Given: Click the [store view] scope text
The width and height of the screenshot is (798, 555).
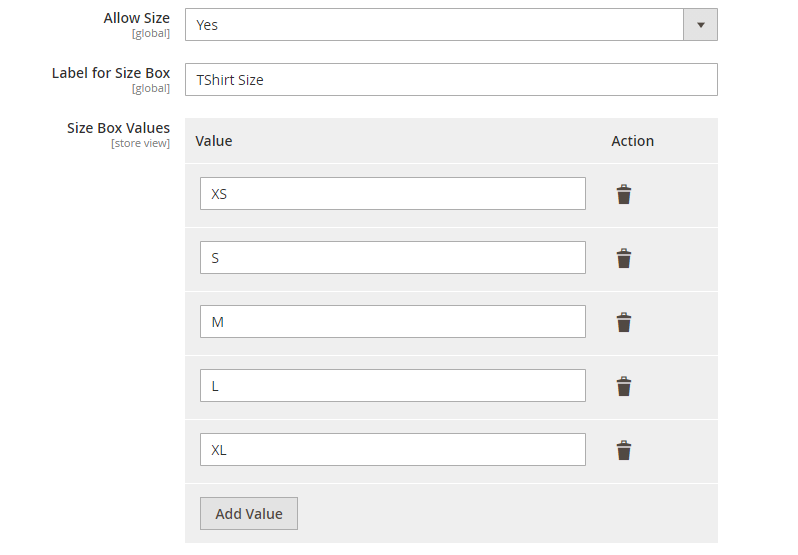Looking at the screenshot, I should [x=140, y=143].
